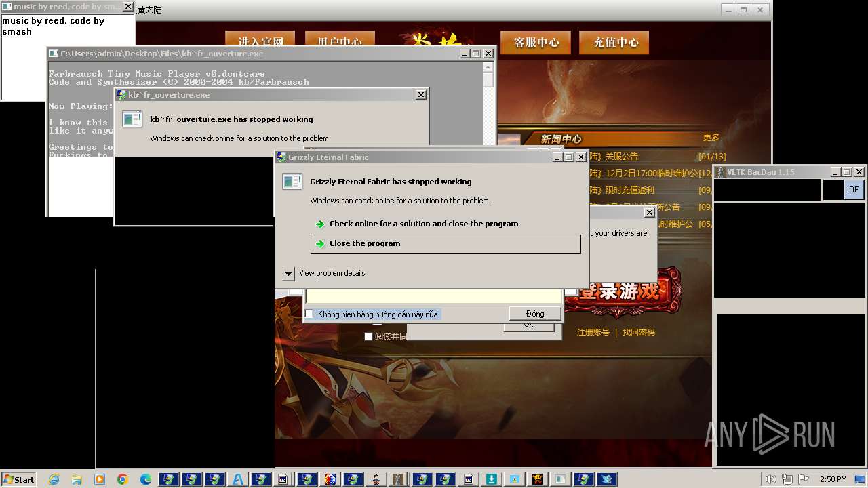Click the crashed program icon in kb^fr_ouverture dialog
This screenshot has width=868, height=488.
[132, 119]
